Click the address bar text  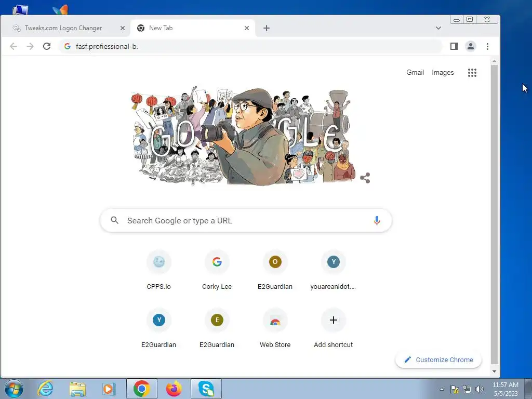click(x=107, y=46)
